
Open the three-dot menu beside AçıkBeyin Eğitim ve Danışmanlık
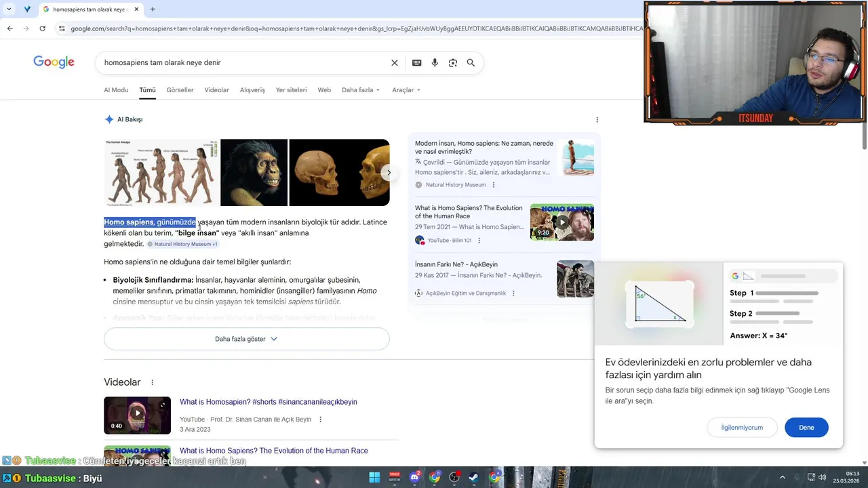tap(513, 293)
